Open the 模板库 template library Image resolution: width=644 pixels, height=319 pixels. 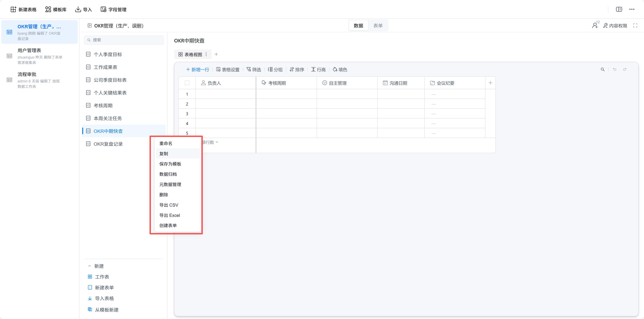(x=56, y=9)
